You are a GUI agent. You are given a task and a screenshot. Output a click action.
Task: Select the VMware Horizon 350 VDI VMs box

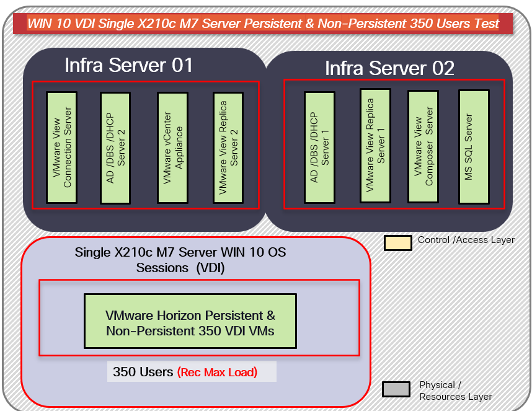[190, 321]
